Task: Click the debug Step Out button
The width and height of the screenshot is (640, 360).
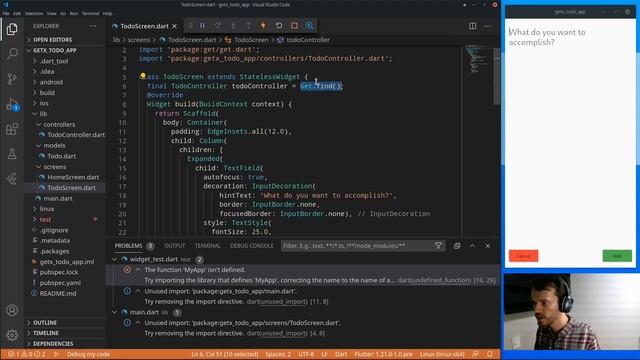Action: coord(248,26)
